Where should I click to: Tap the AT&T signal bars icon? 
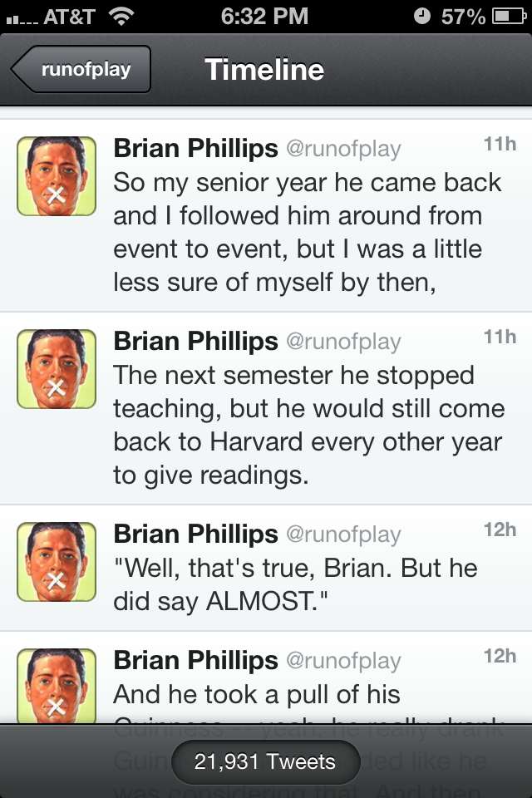point(22,20)
